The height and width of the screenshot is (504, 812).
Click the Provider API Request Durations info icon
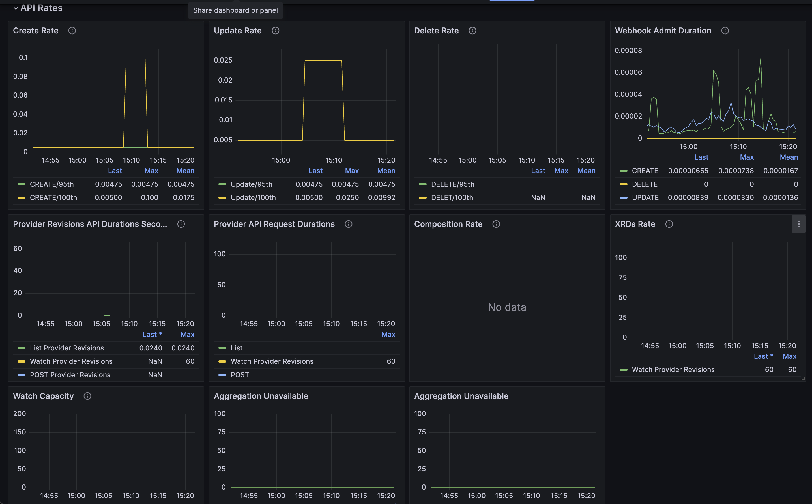point(349,224)
